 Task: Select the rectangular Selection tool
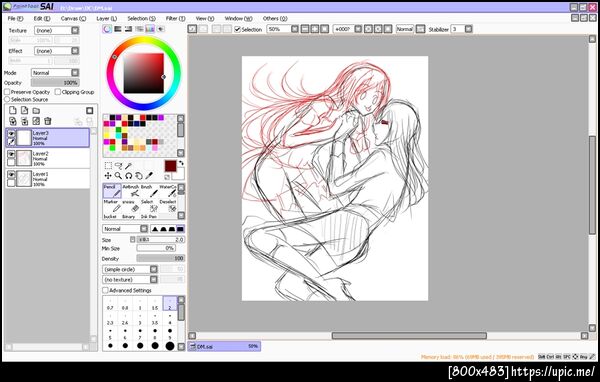(x=108, y=165)
